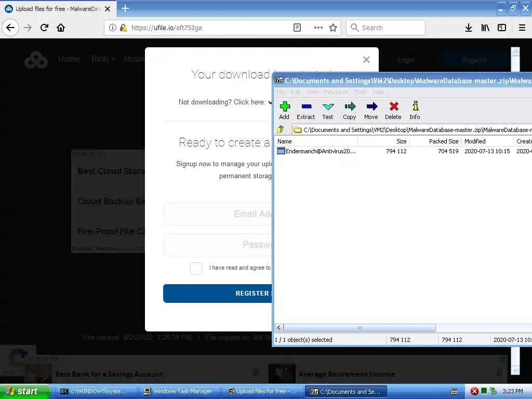
Task: Click the red Delete icon in 7-Zip
Action: pyautogui.click(x=393, y=111)
